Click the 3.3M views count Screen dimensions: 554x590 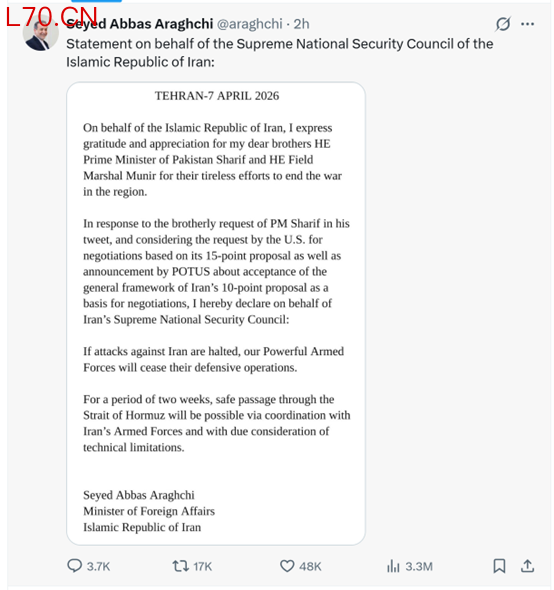[x=419, y=566]
